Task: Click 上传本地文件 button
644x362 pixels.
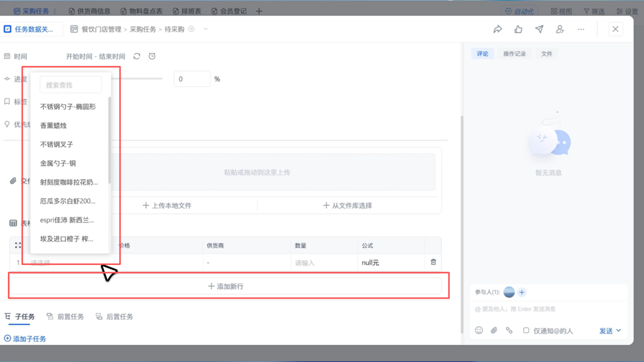Action: [167, 206]
